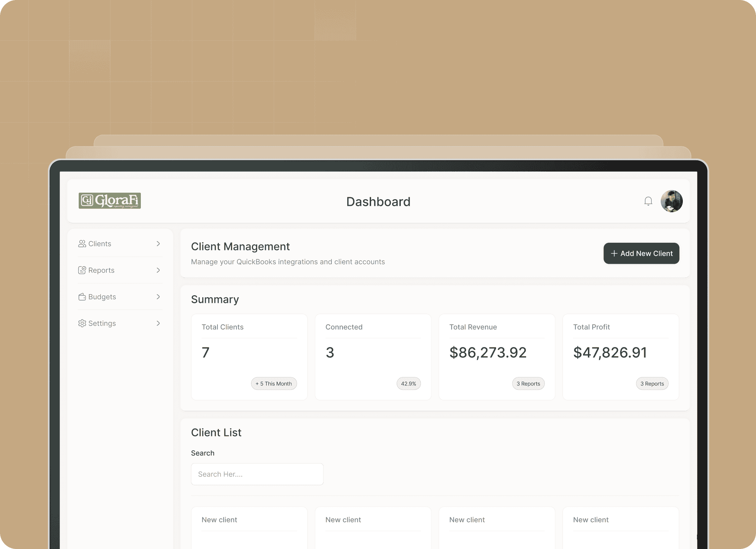Click the Clients people icon in sidebar
756x549 pixels.
tap(82, 244)
